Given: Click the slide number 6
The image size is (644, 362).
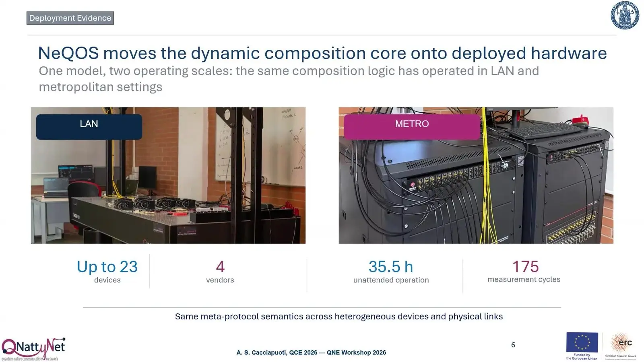Looking at the screenshot, I should click(513, 345).
